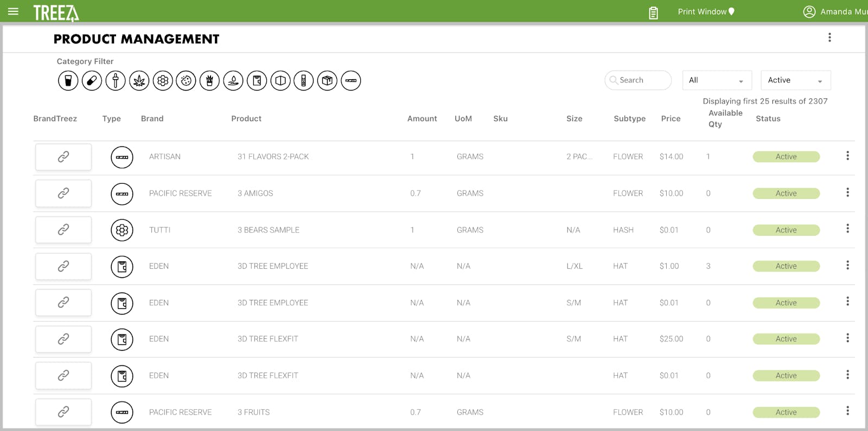The image size is (868, 431).
Task: Filter by the beverage glass category icon
Action: [x=68, y=81]
